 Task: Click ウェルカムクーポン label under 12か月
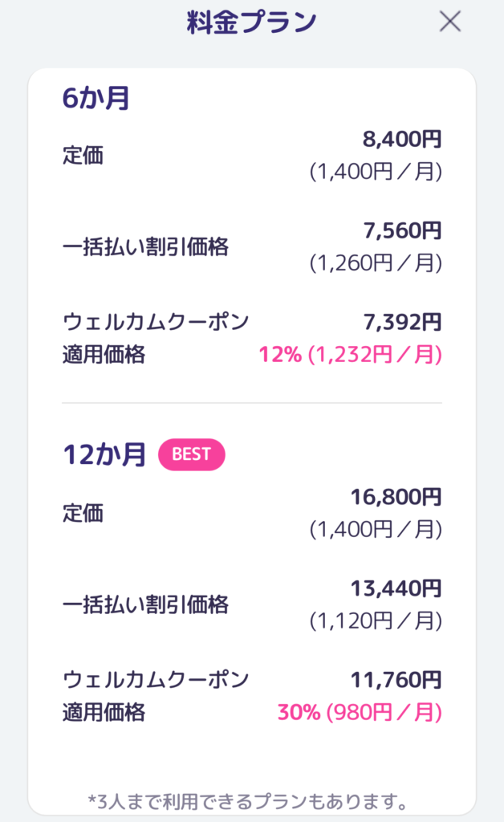(x=156, y=680)
